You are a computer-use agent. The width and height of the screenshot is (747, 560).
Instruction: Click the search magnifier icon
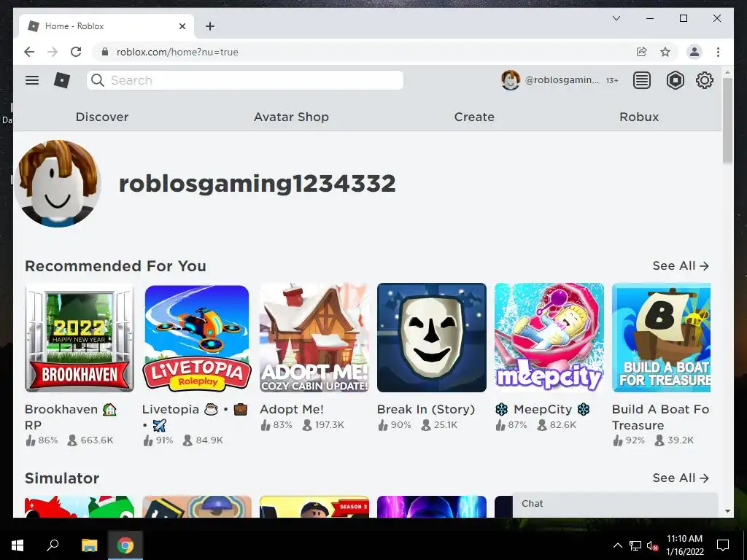coord(98,80)
